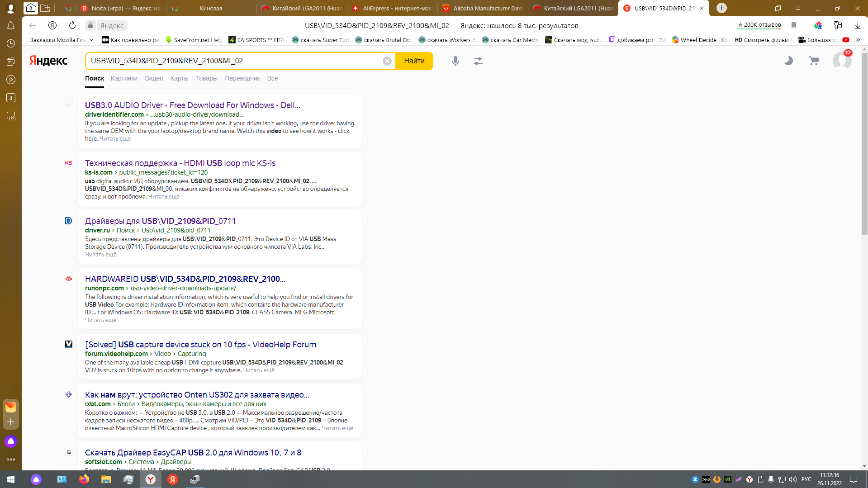This screenshot has height=488, width=868.
Task: Click the Яндекс logo
Action: pyautogui.click(x=48, y=61)
